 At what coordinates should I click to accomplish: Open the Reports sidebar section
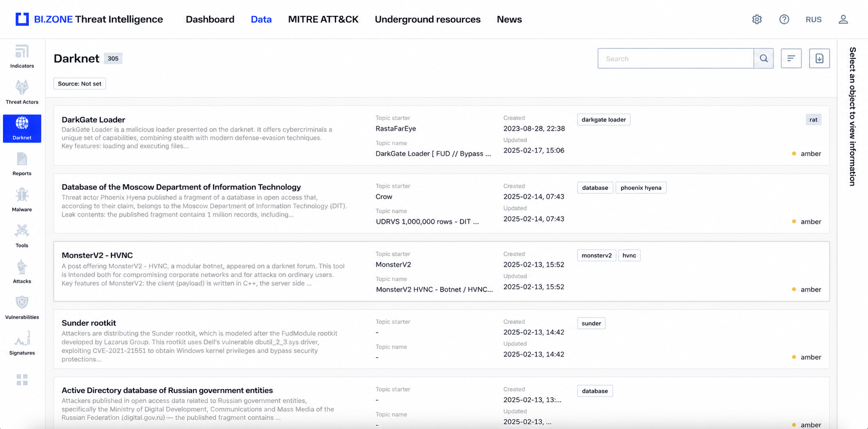point(22,164)
